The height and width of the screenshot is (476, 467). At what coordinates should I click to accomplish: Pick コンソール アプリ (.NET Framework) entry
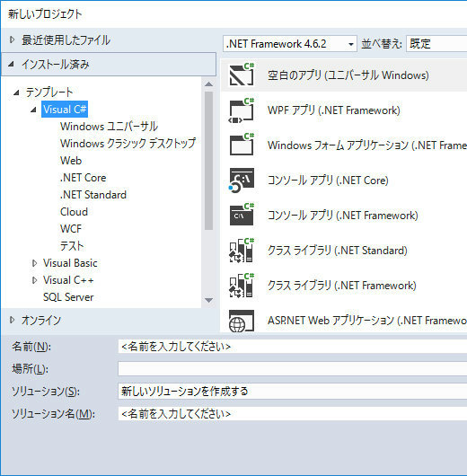tap(344, 215)
